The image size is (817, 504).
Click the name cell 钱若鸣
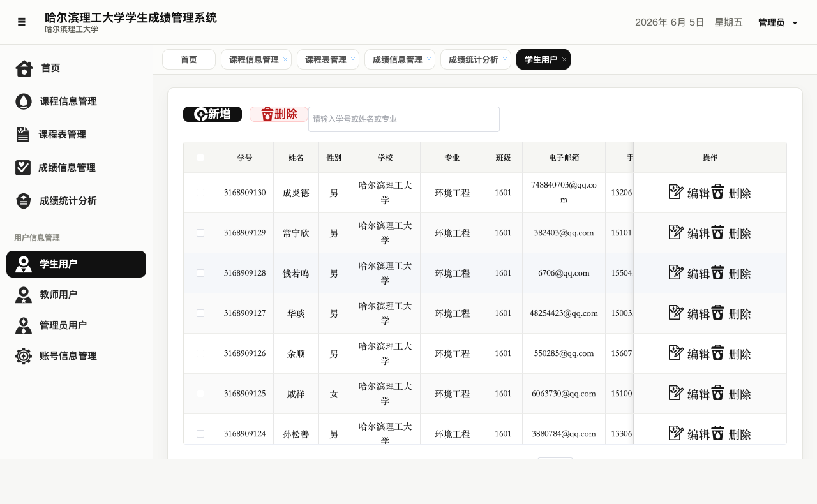(296, 273)
